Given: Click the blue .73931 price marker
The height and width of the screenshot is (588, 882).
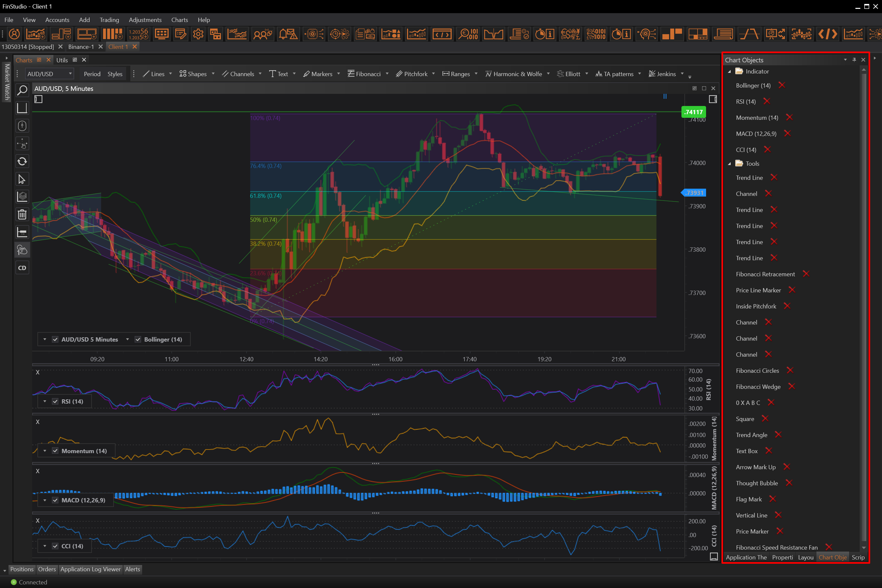Looking at the screenshot, I should coord(694,193).
